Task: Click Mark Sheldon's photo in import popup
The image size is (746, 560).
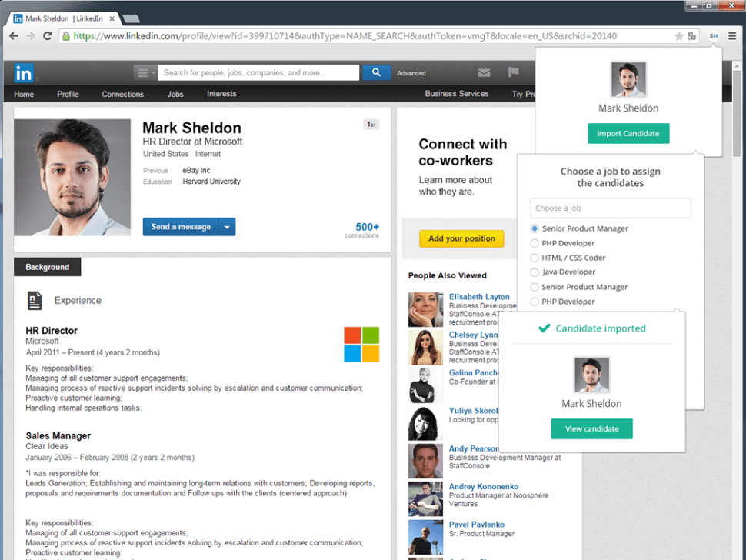Action: 628,79
